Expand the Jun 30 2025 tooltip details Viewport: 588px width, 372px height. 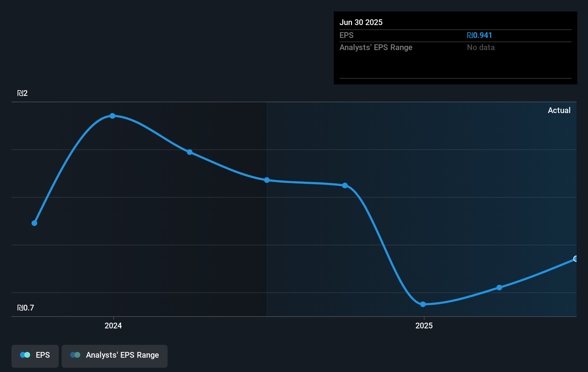(361, 22)
